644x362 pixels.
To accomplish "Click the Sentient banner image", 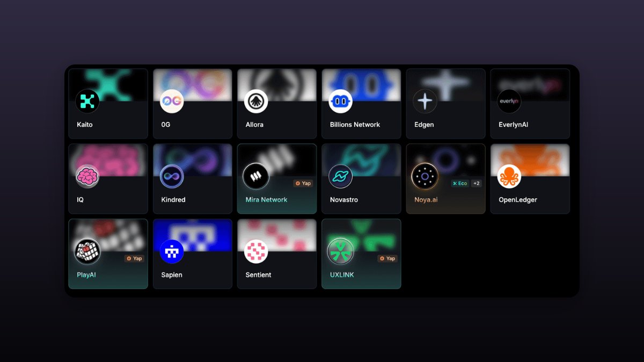I will click(277, 235).
